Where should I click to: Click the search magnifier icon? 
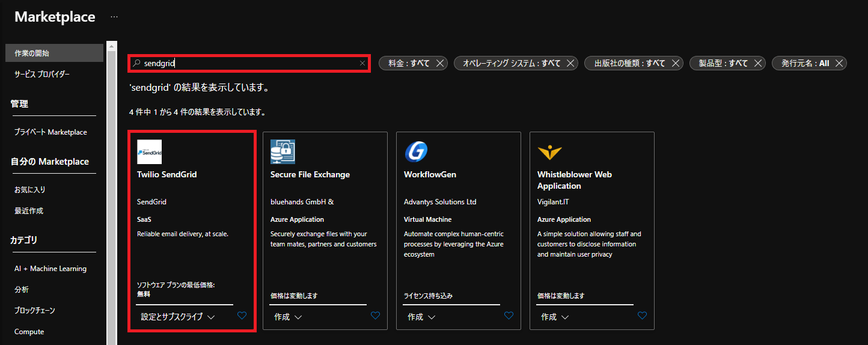[136, 63]
